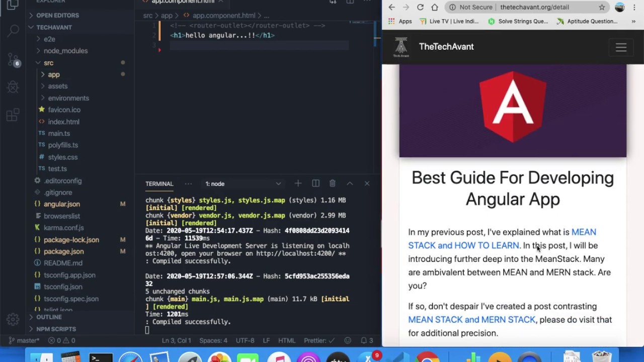Collapse the src folder
Image resolution: width=644 pixels, height=362 pixels.
click(x=48, y=63)
